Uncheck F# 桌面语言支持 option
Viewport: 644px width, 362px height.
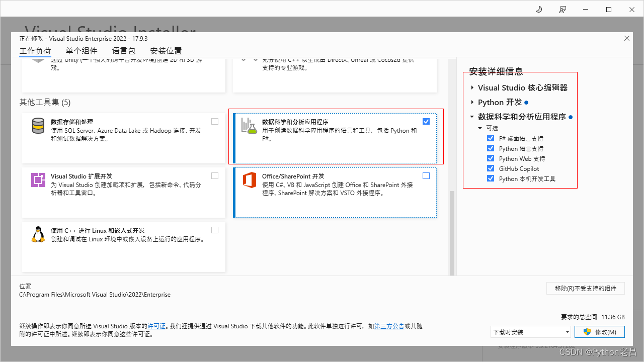point(491,138)
